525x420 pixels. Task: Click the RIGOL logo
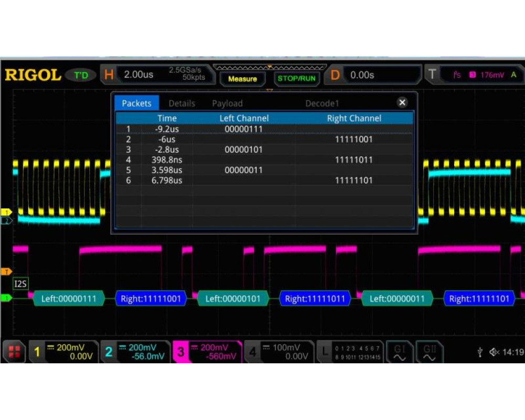(x=33, y=75)
